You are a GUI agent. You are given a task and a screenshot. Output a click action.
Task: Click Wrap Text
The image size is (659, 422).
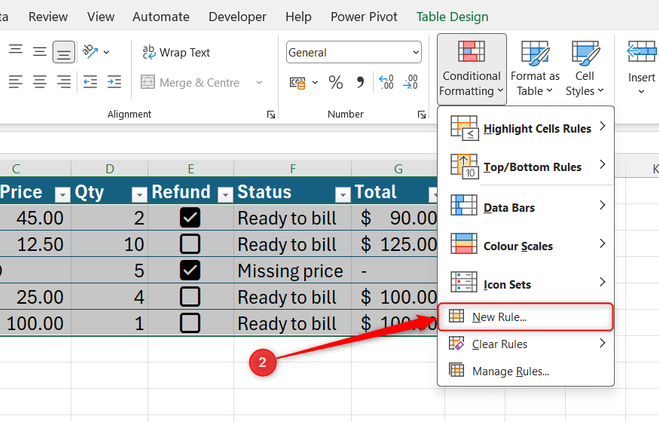pos(176,52)
